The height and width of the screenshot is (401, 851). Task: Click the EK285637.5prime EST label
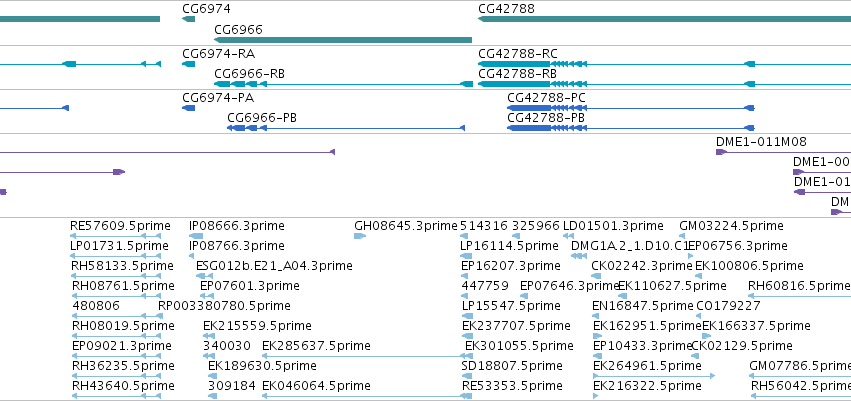pyautogui.click(x=316, y=346)
